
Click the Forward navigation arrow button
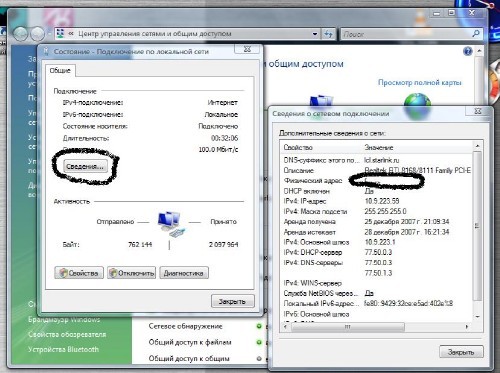[x=38, y=34]
